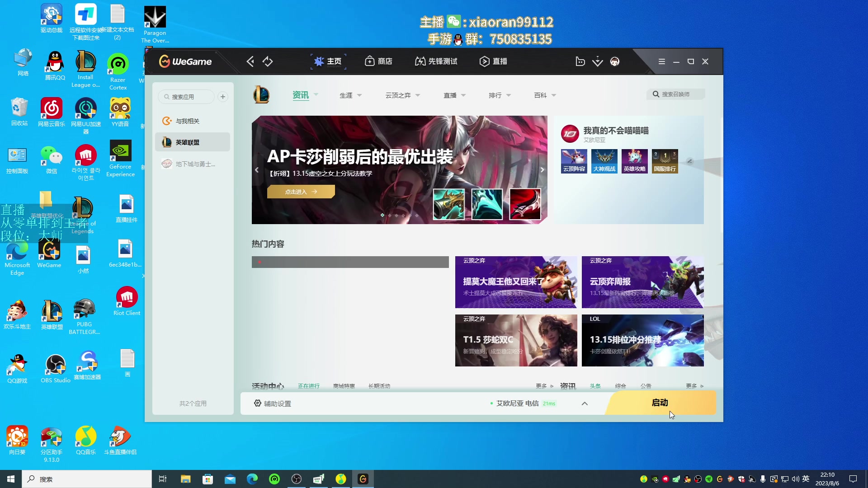Open File Explorer from the taskbar
The height and width of the screenshot is (488, 868).
click(x=185, y=479)
